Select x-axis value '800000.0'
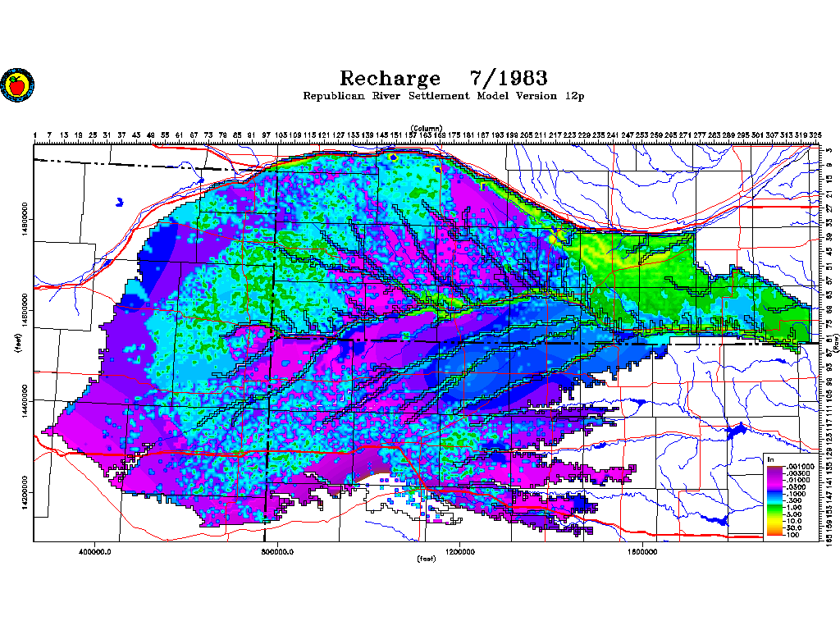Image resolution: width=840 pixels, height=630 pixels. pyautogui.click(x=277, y=552)
